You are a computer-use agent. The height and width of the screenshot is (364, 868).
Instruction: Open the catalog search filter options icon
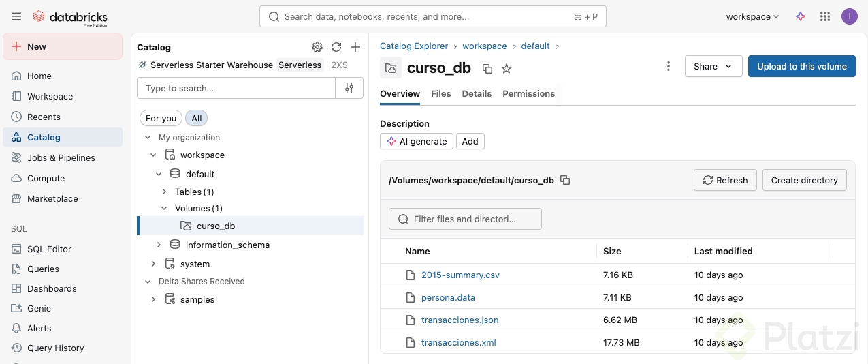(x=349, y=88)
